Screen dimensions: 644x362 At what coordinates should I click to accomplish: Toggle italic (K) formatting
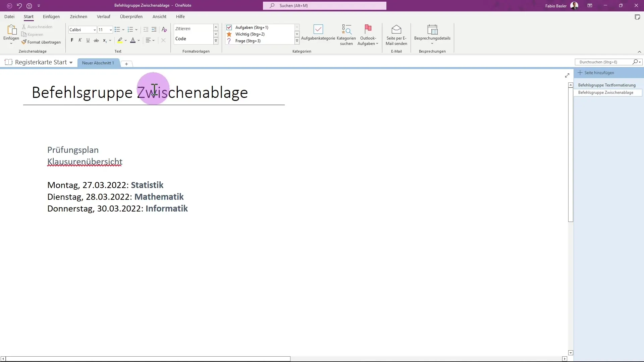[80, 40]
